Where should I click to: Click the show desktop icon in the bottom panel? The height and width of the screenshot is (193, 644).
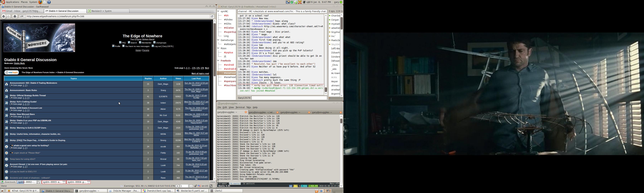2,191
